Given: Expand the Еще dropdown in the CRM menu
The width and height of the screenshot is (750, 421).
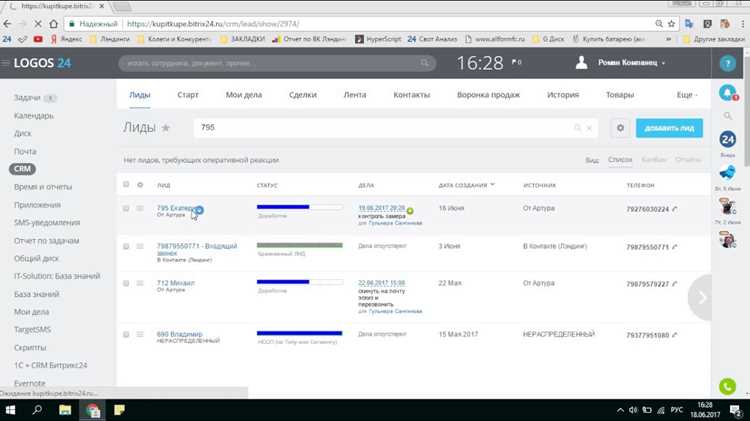Looking at the screenshot, I should point(687,95).
